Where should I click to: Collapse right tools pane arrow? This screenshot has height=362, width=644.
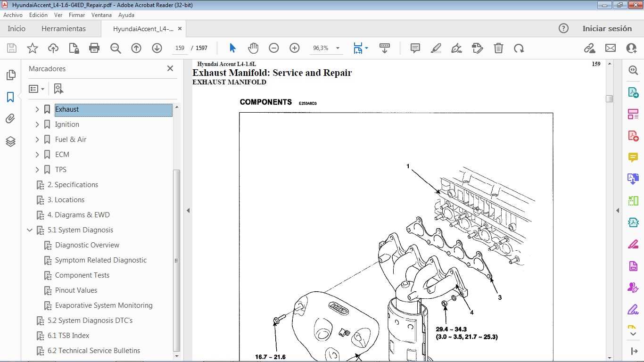(x=618, y=210)
